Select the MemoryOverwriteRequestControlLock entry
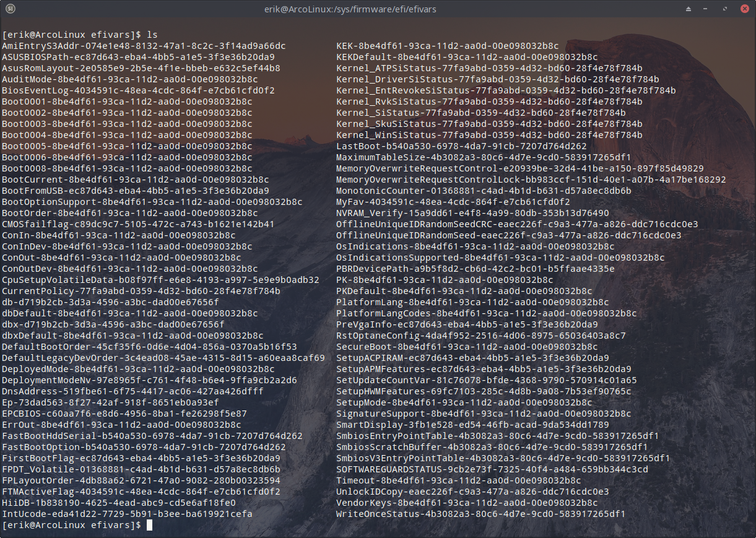The image size is (756, 538). pyautogui.click(x=531, y=180)
